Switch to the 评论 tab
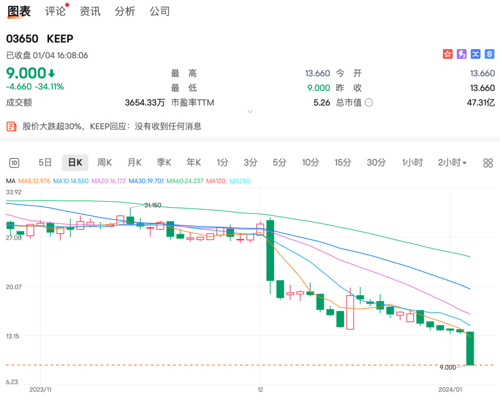The image size is (500, 399). 55,11
